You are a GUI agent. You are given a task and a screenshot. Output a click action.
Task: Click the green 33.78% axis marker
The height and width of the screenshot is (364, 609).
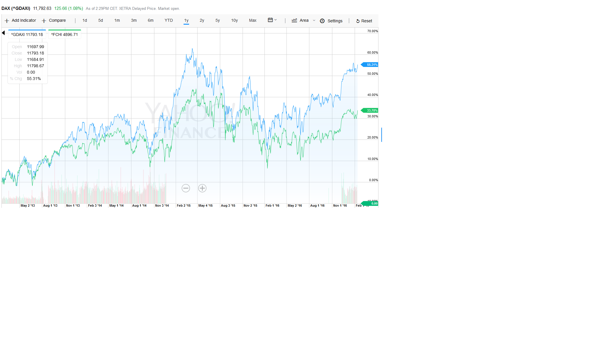[x=370, y=110]
